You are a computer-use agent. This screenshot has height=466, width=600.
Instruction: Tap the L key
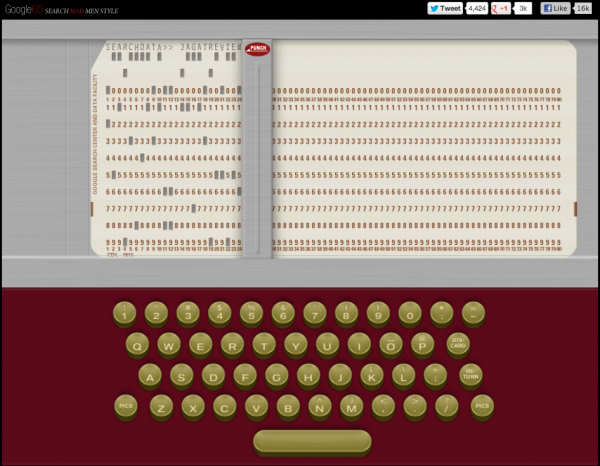pos(403,376)
